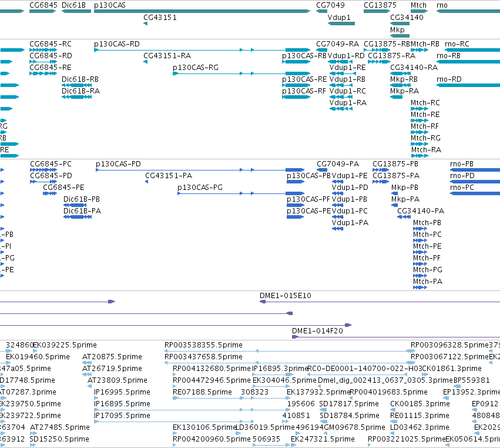The height and width of the screenshot is (448, 500).
Task: Select transcript p130CAS-RB
Action: tap(304, 55)
